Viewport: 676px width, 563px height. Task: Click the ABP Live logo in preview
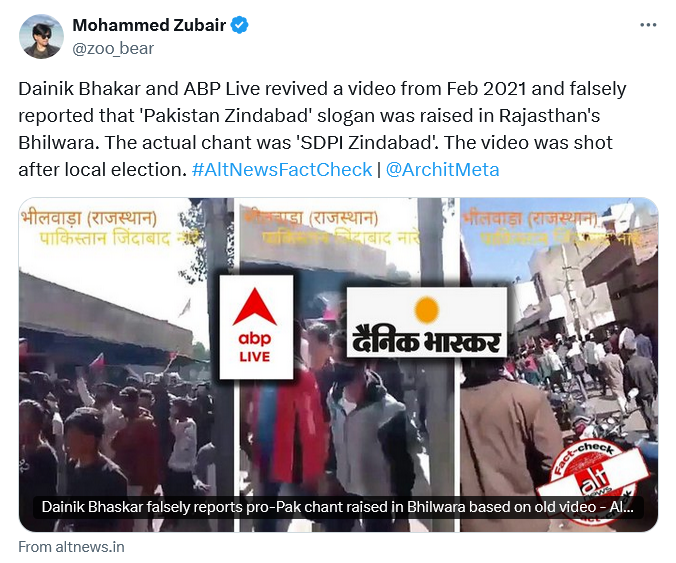[x=256, y=327]
